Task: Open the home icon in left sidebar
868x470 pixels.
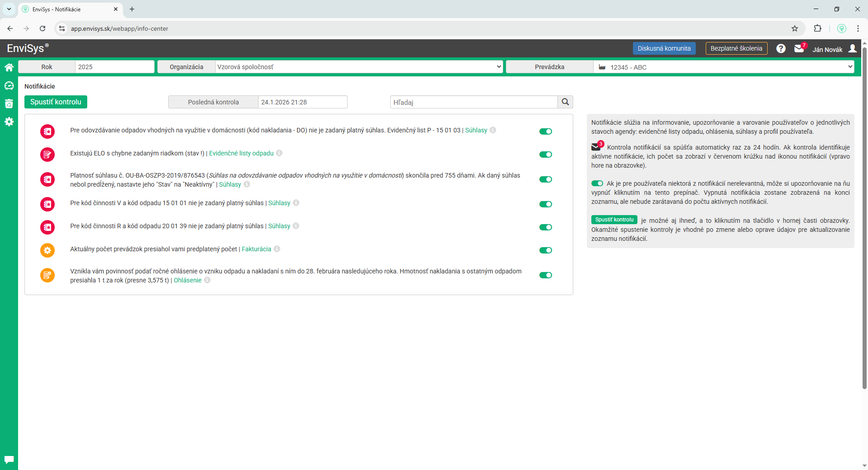Action: click(x=9, y=67)
